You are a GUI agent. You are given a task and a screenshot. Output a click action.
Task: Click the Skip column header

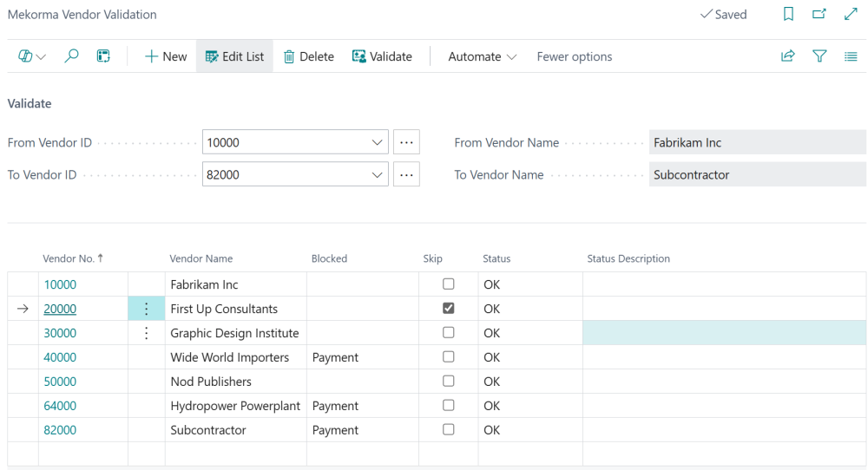click(x=433, y=258)
